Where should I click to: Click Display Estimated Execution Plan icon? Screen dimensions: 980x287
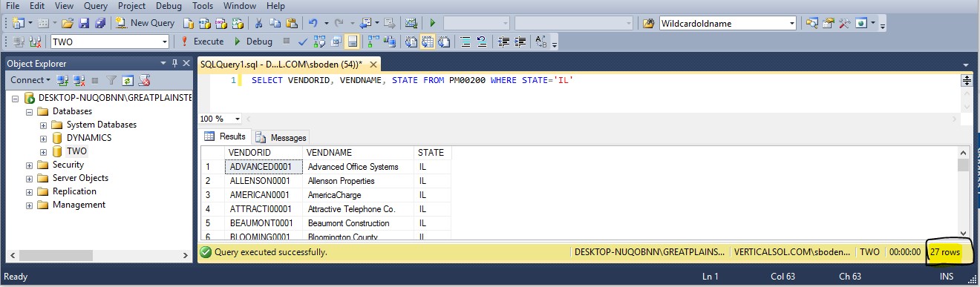coord(319,42)
